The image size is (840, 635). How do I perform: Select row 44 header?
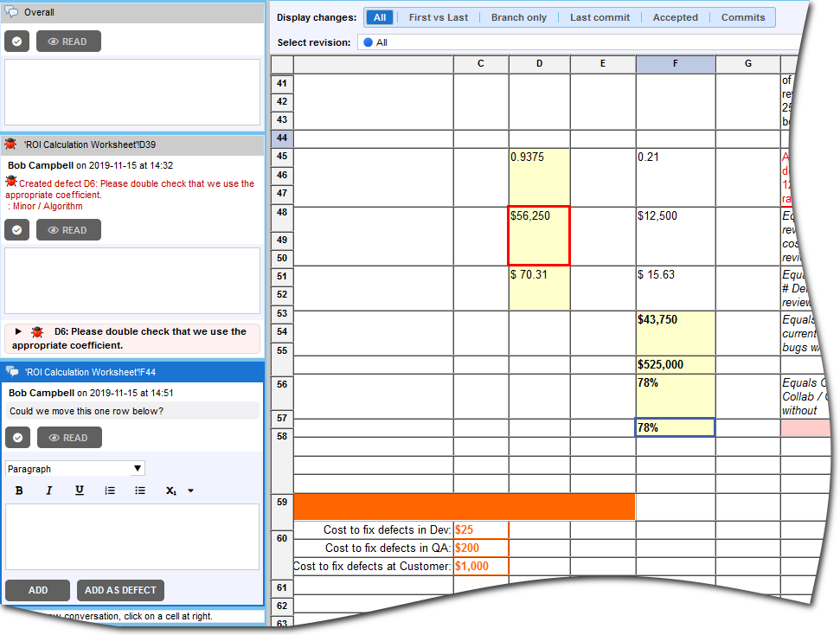coord(282,138)
